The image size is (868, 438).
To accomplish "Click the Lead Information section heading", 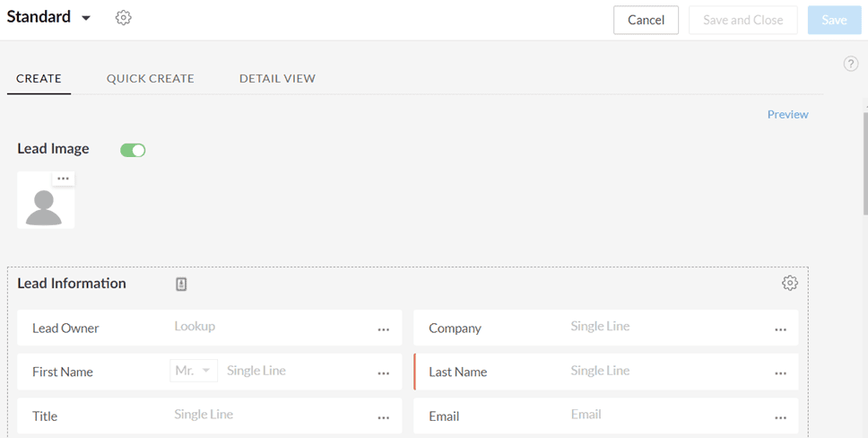I will 72,284.
